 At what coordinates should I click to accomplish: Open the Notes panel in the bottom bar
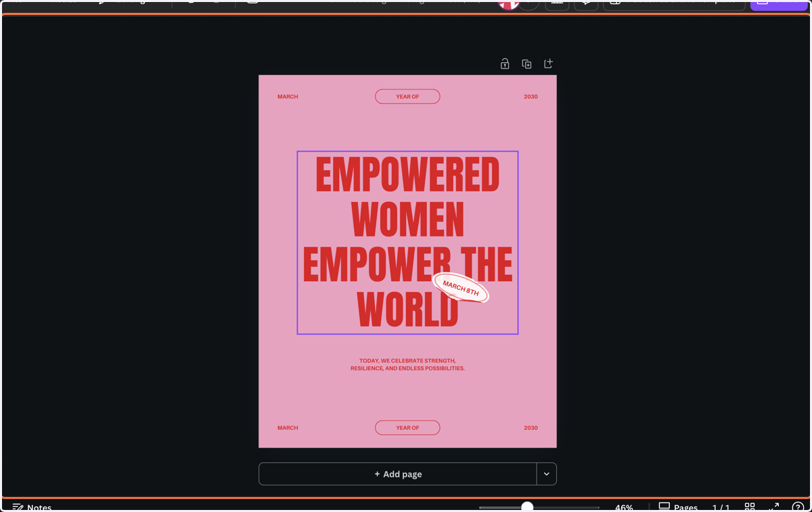tap(32, 507)
